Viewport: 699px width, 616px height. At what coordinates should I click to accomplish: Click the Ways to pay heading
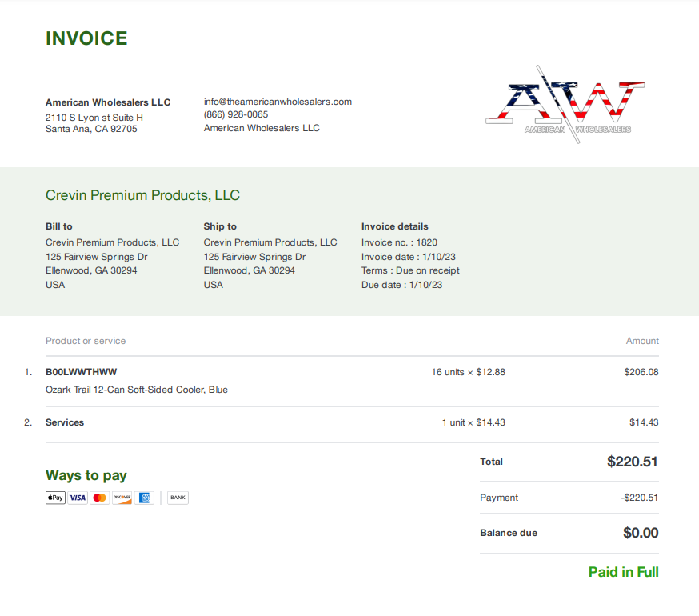(86, 475)
